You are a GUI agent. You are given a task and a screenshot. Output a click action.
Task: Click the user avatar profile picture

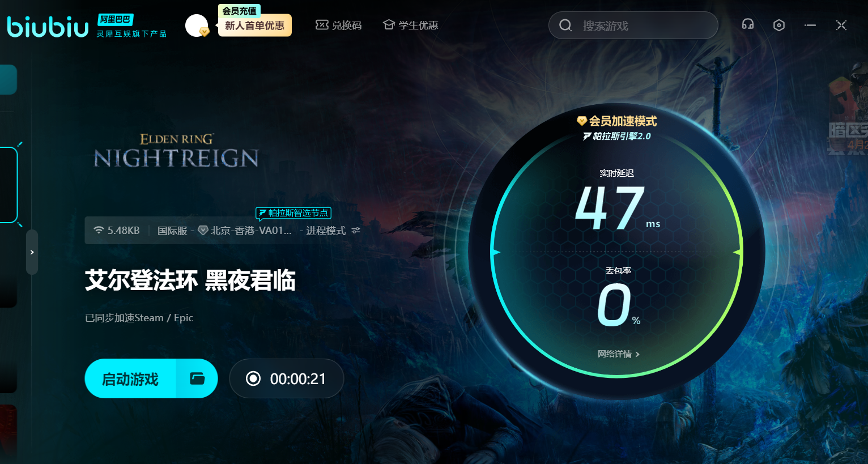(197, 25)
